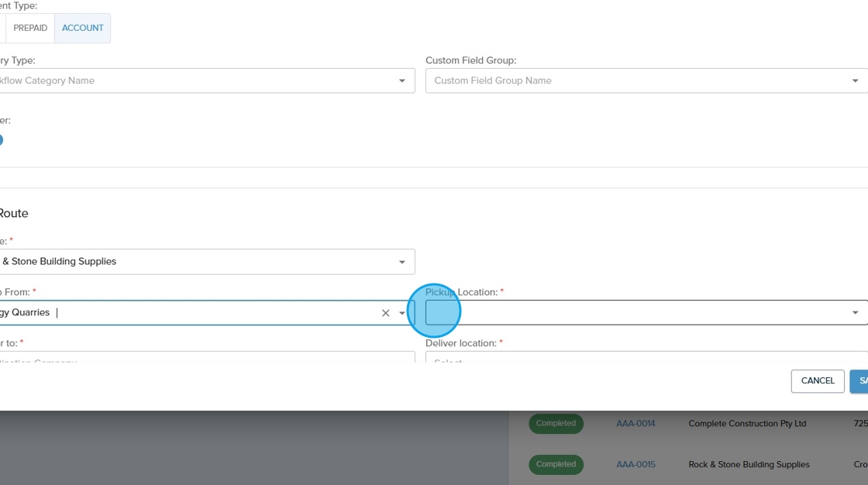Toggle the blue switch below the category field

coord(0,140)
